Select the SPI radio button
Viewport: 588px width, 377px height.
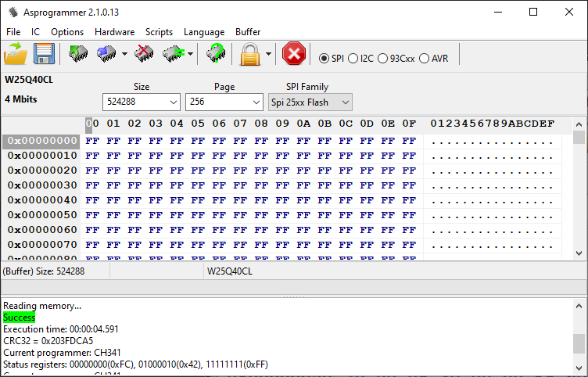(324, 59)
